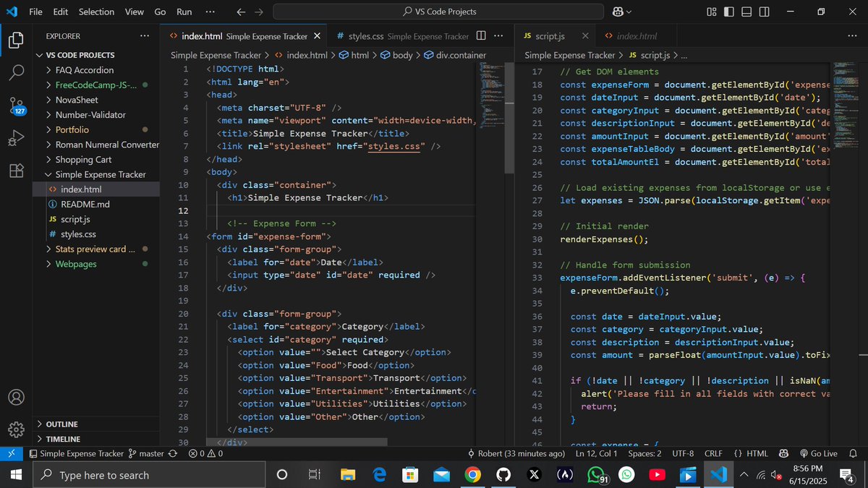Click the Copilot status icon in status bar
The width and height of the screenshot is (868, 488).
[783, 453]
